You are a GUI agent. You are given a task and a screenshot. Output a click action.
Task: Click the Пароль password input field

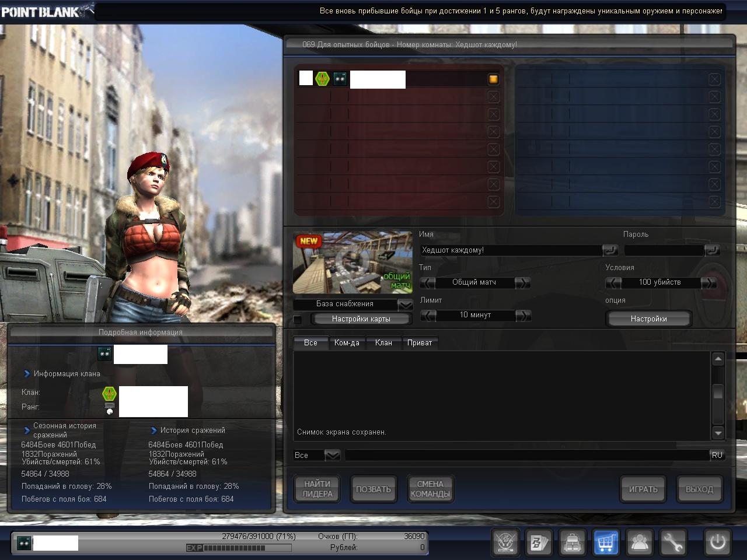point(664,250)
